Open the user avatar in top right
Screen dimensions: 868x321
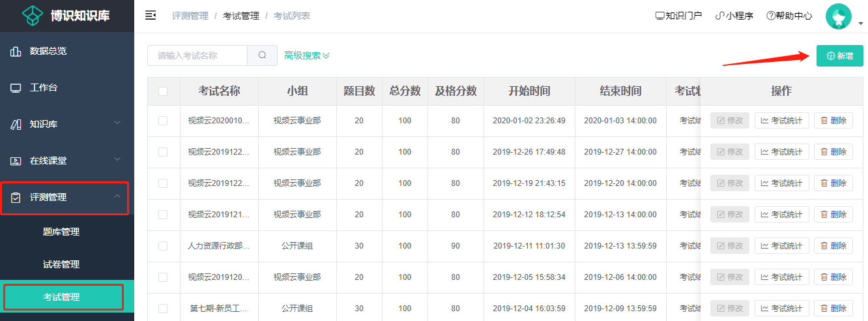click(x=839, y=16)
